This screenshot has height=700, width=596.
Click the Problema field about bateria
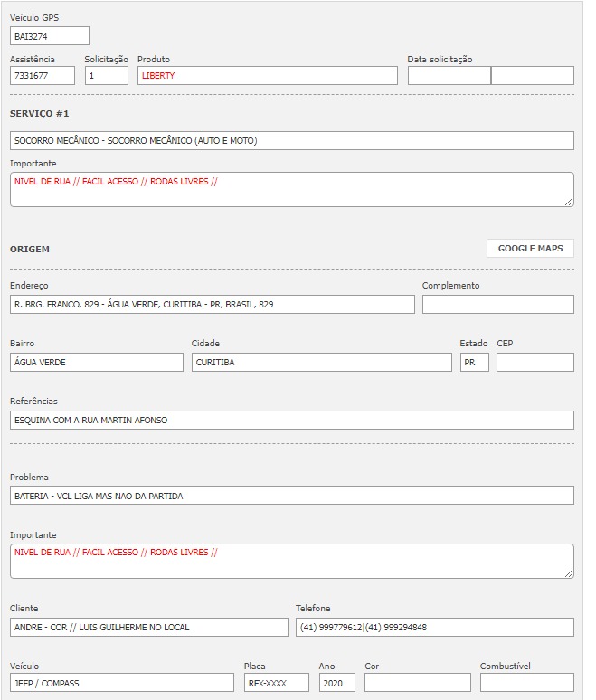click(x=291, y=496)
